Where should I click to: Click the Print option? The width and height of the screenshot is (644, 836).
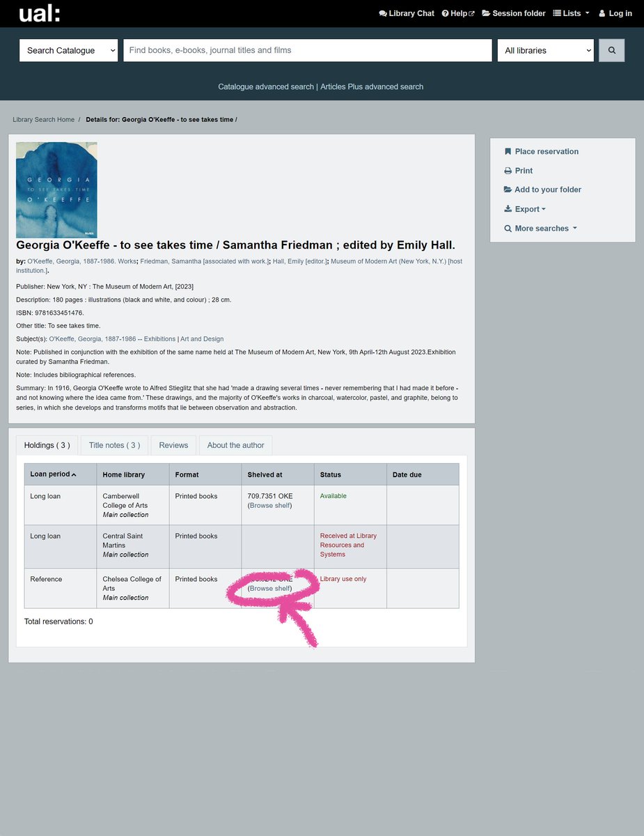(x=518, y=171)
